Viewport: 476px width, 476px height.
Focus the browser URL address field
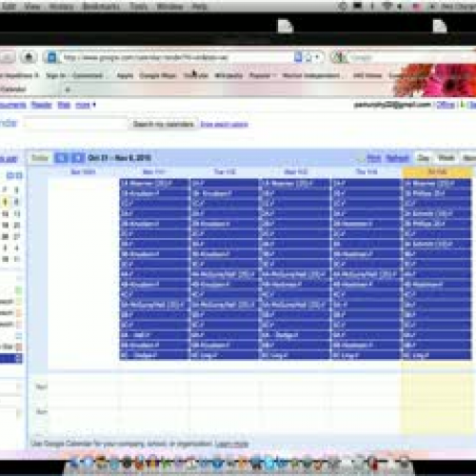[178, 58]
